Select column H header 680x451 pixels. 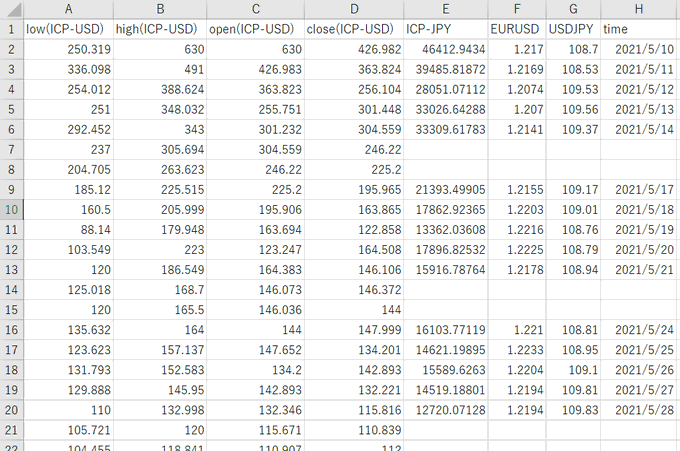[x=640, y=9]
